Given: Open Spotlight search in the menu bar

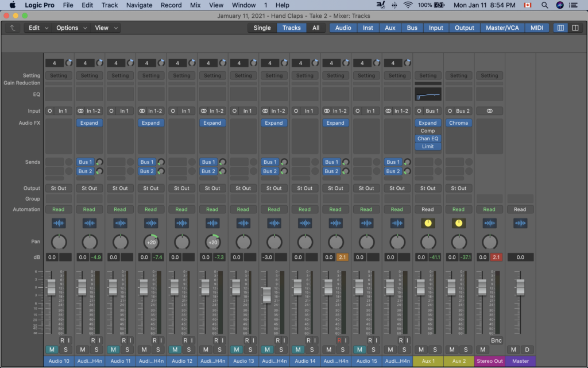Looking at the screenshot, I should pos(544,5).
